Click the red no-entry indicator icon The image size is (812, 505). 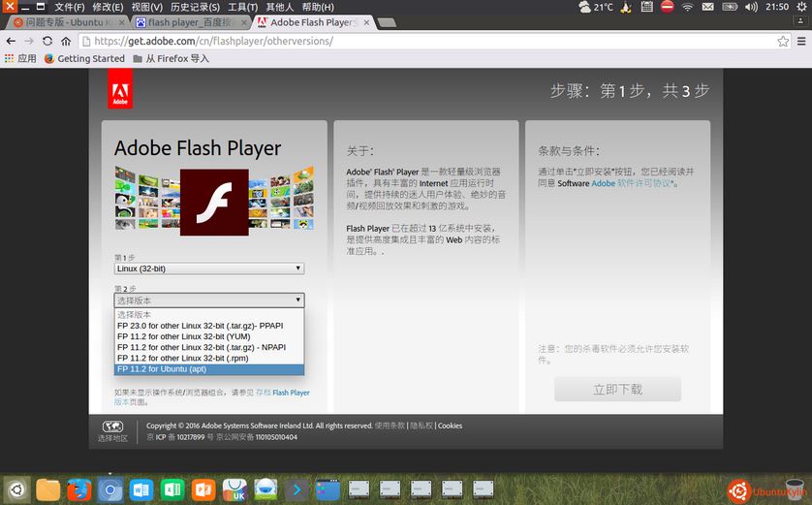click(667, 7)
